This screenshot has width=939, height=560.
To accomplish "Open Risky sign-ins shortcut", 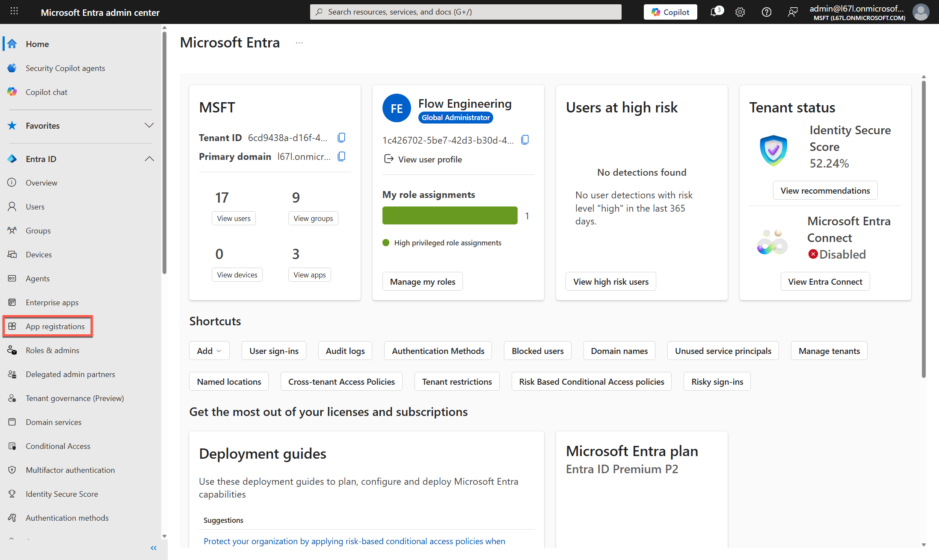I will pyautogui.click(x=717, y=381).
